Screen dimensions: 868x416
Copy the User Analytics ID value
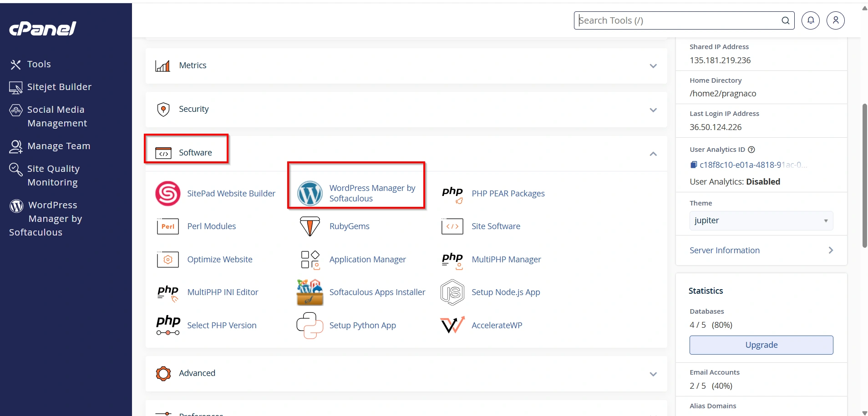pyautogui.click(x=693, y=165)
